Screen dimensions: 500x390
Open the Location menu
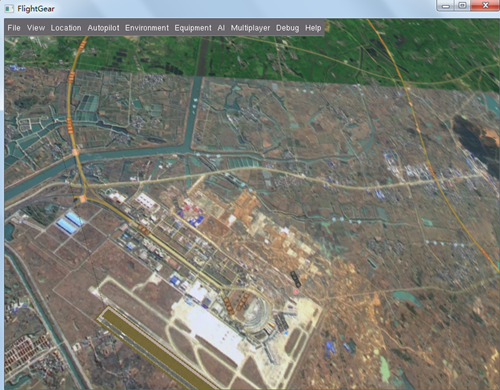66,28
